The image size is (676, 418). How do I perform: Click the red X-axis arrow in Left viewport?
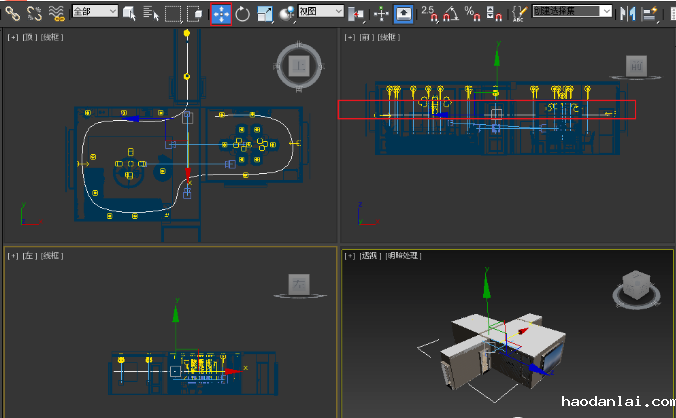233,371
